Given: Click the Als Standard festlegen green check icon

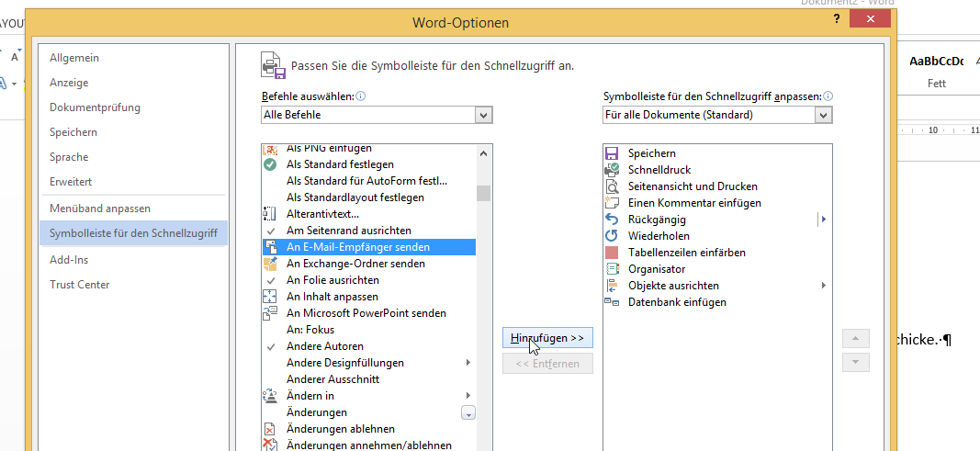Looking at the screenshot, I should [x=270, y=164].
